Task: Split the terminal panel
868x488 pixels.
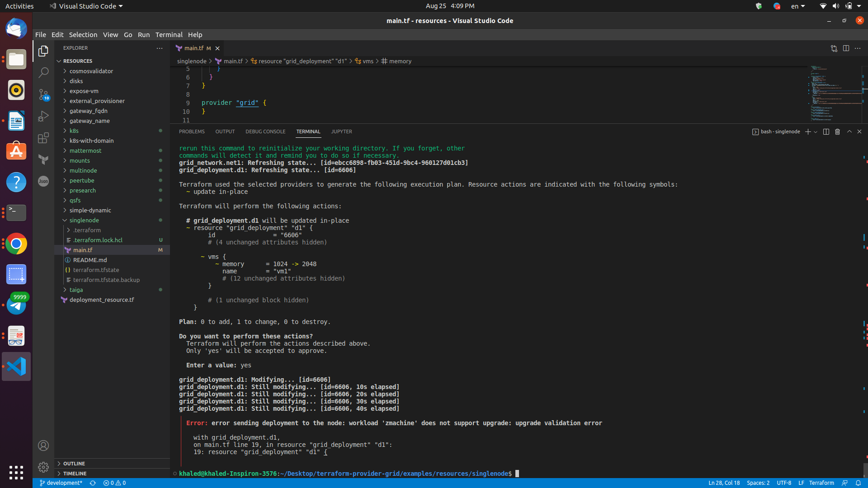Action: (x=826, y=131)
